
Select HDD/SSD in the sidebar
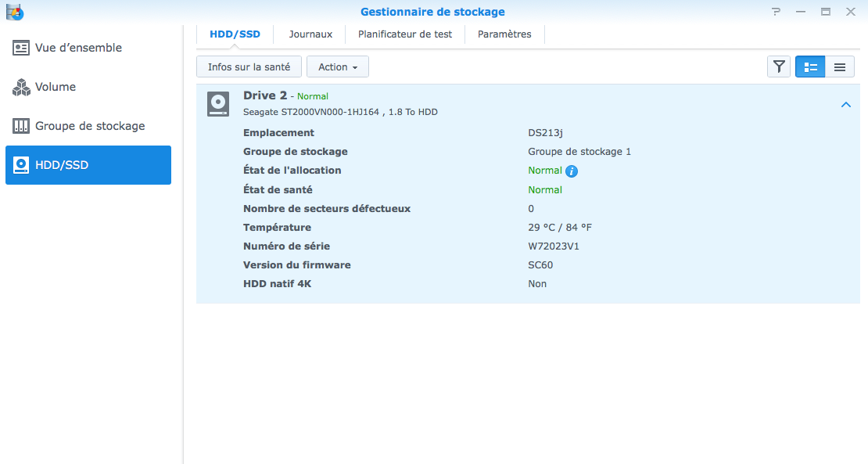tap(88, 165)
